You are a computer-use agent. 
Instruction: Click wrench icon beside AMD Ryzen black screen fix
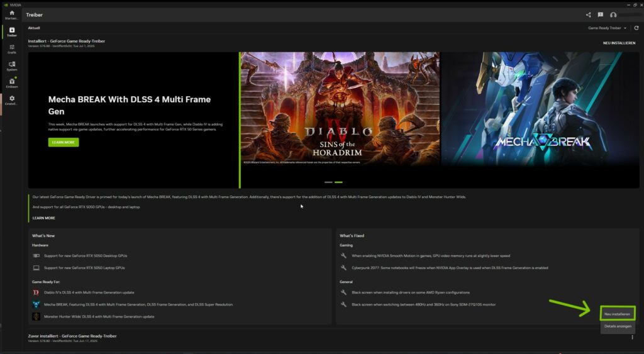click(x=343, y=292)
